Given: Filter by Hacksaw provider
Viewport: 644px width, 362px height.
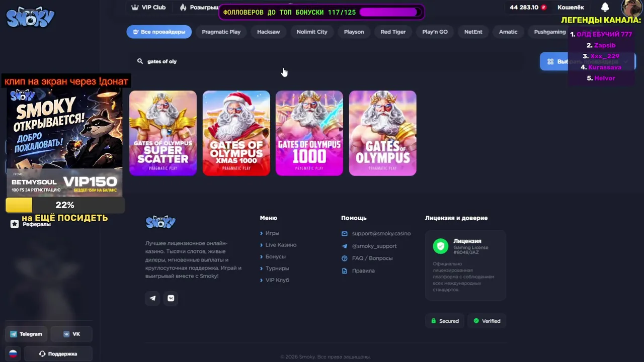Looking at the screenshot, I should pyautogui.click(x=268, y=32).
